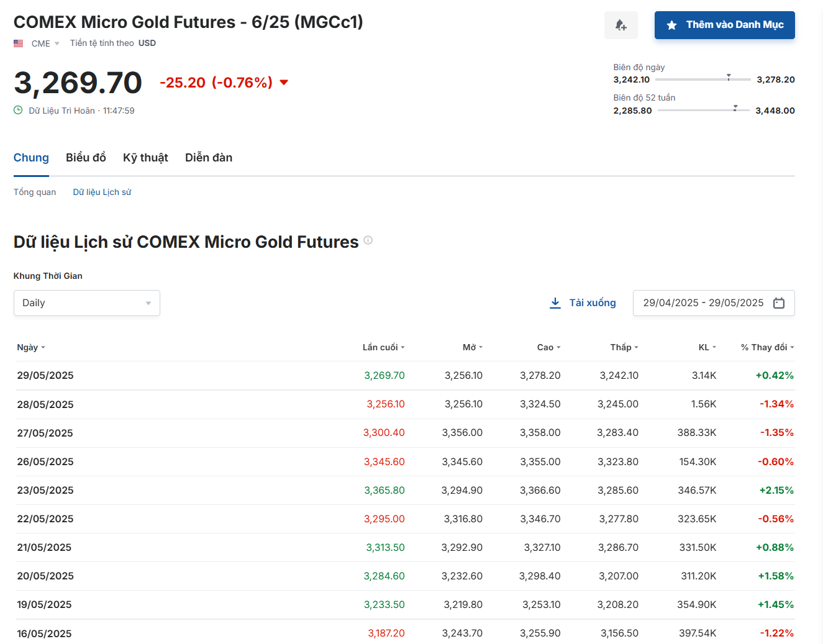Click the 26/05/2025 date cell
Viewport: 823px width, 644px height.
[45, 461]
